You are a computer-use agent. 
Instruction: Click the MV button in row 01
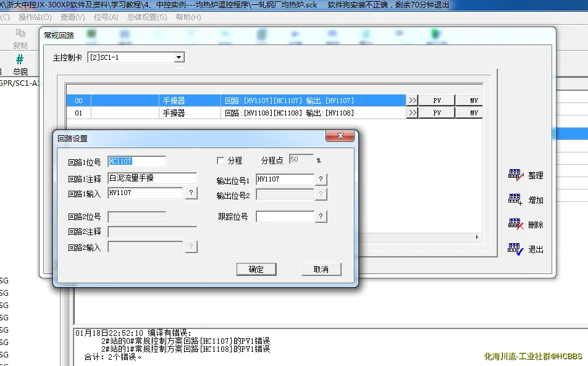pyautogui.click(x=469, y=113)
